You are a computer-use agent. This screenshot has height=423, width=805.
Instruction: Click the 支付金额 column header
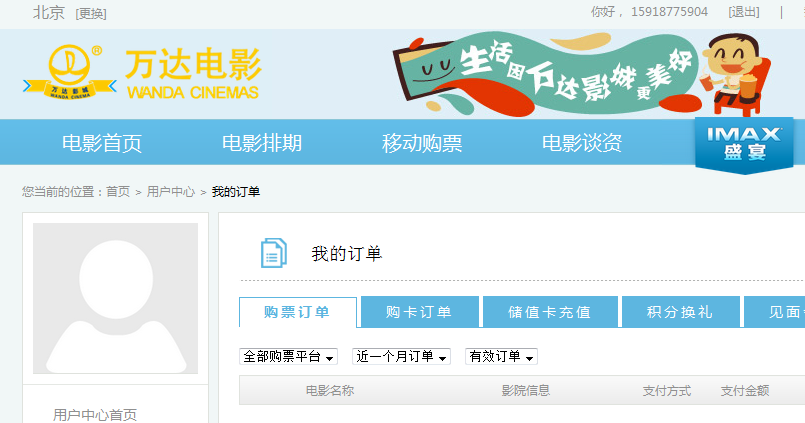[x=745, y=391]
